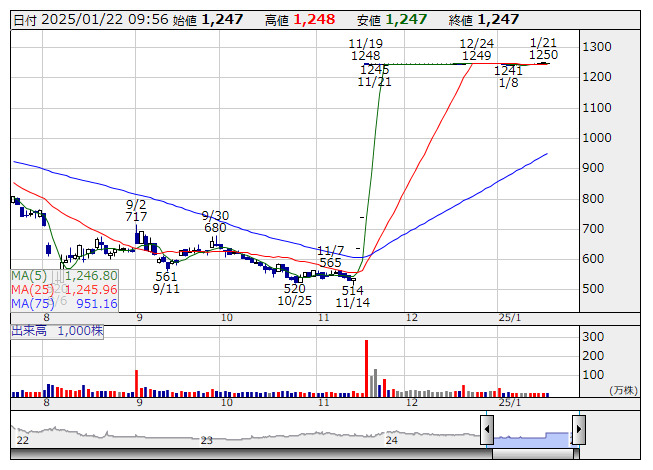Click the 始値 1,247 opening price
The height and width of the screenshot is (470, 653).
coord(208,20)
